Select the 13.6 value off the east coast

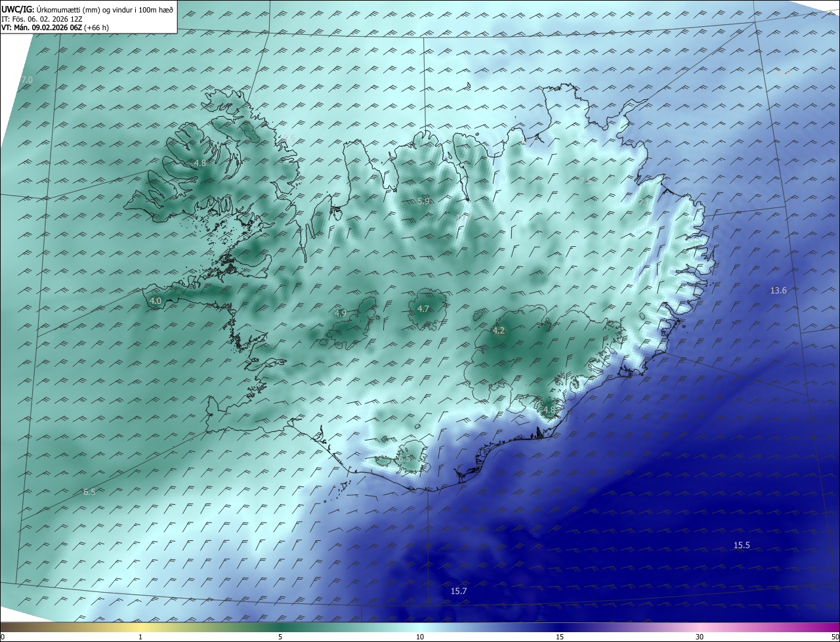(778, 290)
